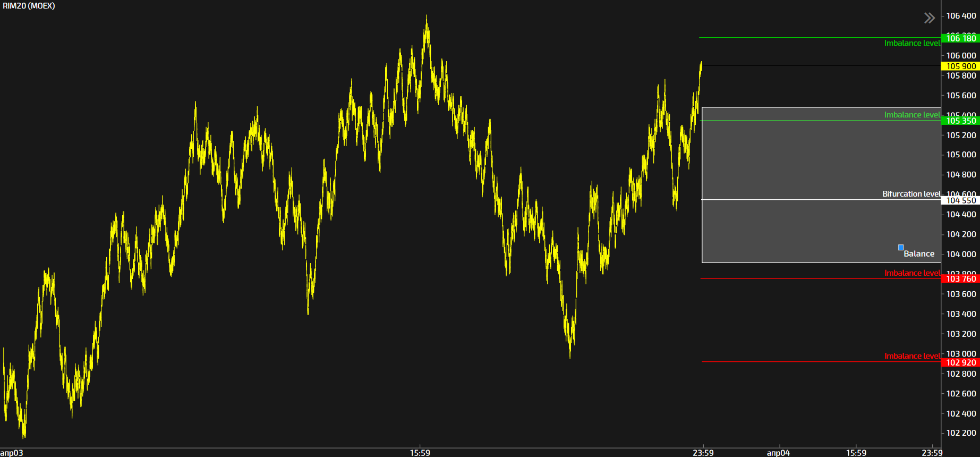The image size is (980, 457).
Task: Click the double-chevron scroll-forward icon
Action: pyautogui.click(x=929, y=18)
